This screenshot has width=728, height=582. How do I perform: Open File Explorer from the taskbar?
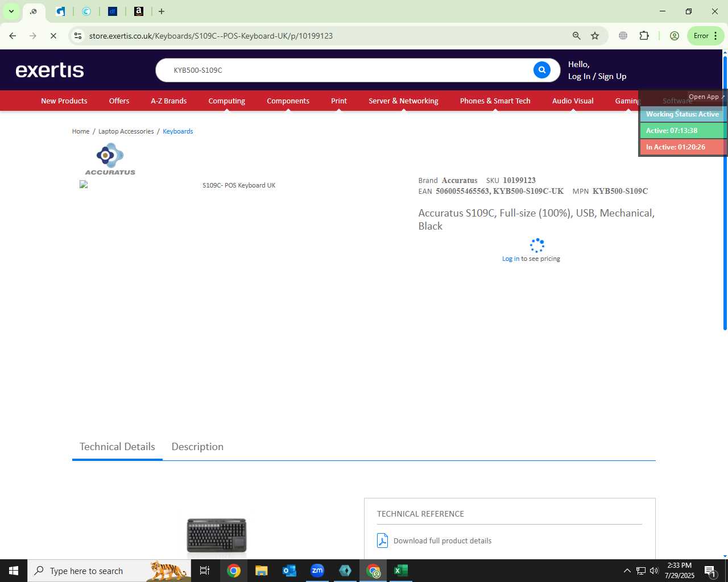[x=261, y=571]
